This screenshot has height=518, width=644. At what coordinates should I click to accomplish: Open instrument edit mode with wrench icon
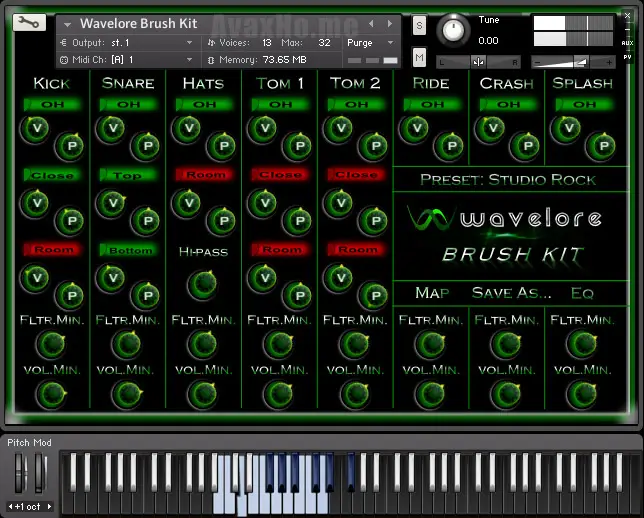tap(29, 23)
